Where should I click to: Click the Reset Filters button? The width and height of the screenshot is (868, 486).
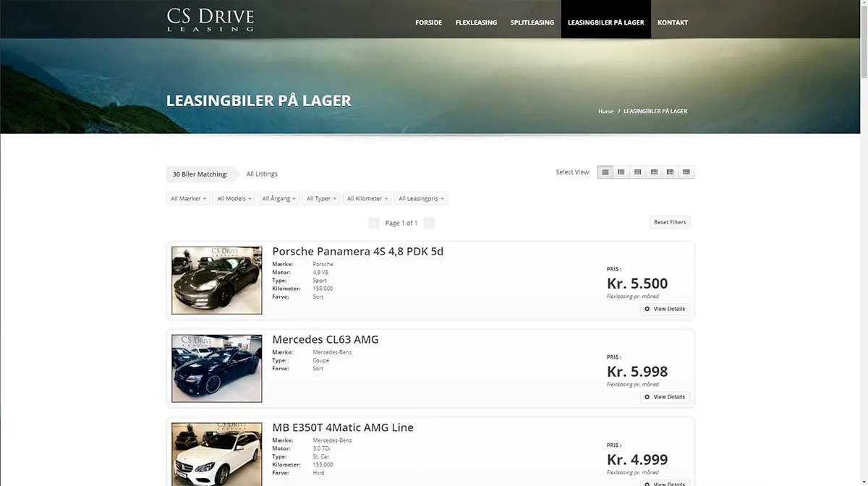click(x=670, y=222)
